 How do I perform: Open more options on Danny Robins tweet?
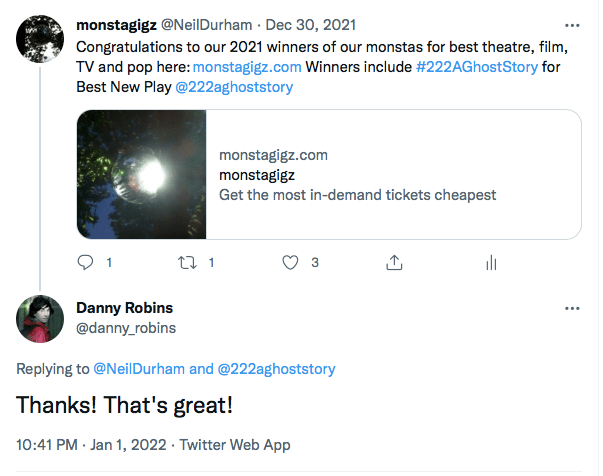[571, 308]
